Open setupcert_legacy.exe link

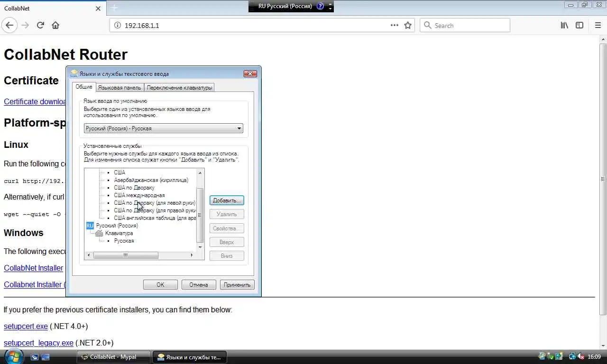click(x=38, y=343)
